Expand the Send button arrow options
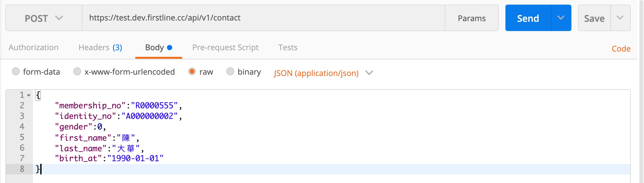Image resolution: width=644 pixels, height=183 pixels. [x=561, y=18]
